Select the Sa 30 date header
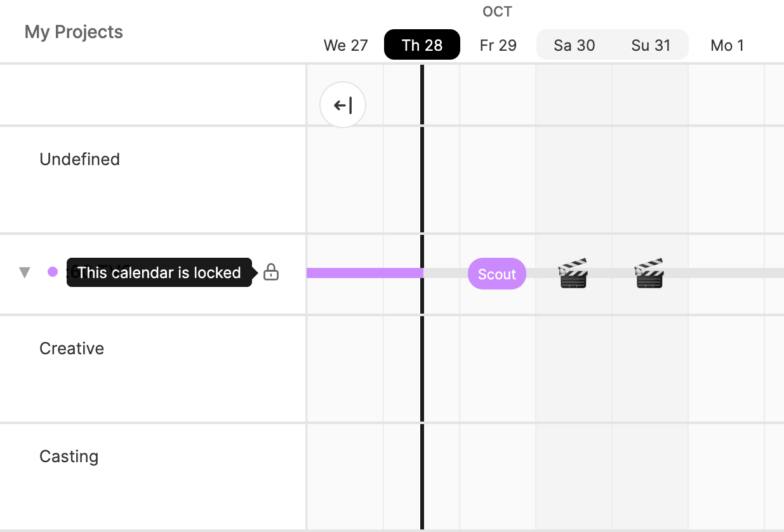This screenshot has width=784, height=532. click(575, 45)
